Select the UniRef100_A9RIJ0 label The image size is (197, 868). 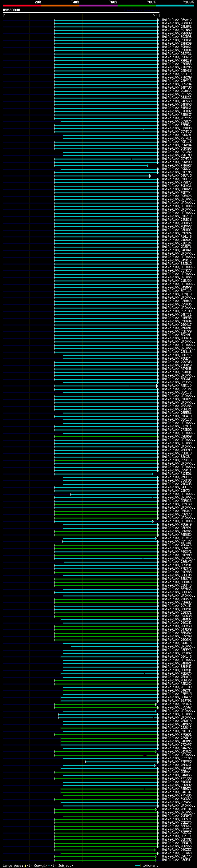(x=176, y=386)
